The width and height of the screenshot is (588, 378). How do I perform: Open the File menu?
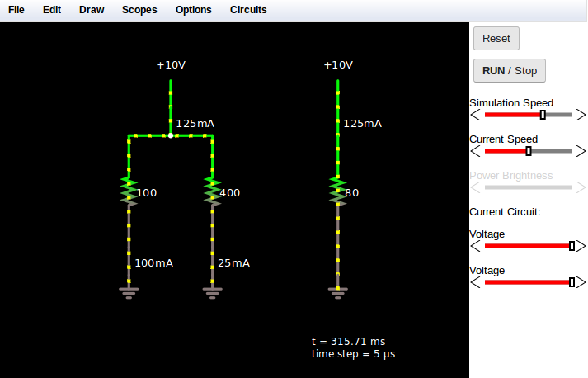16,10
